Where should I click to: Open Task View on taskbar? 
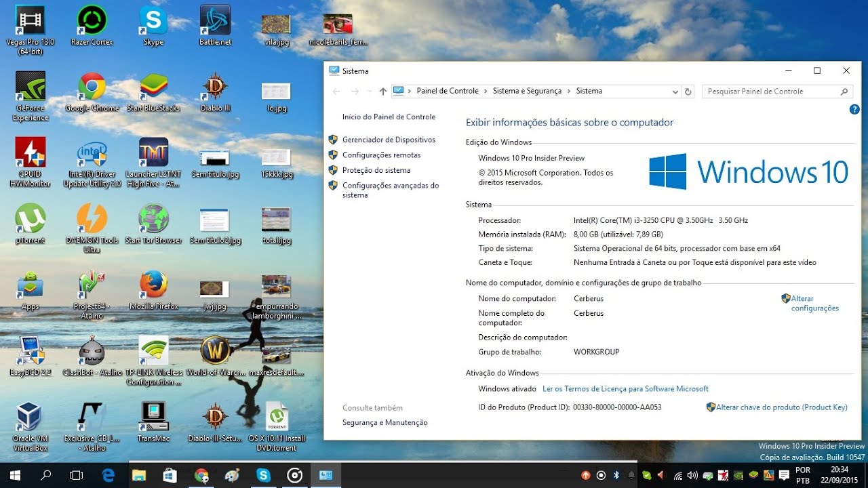tap(77, 475)
